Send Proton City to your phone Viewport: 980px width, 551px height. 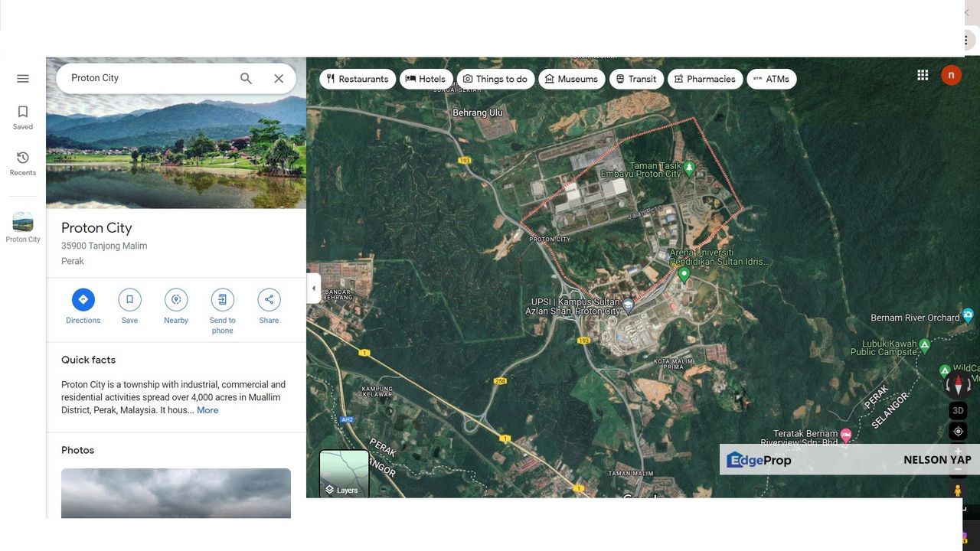click(x=222, y=299)
